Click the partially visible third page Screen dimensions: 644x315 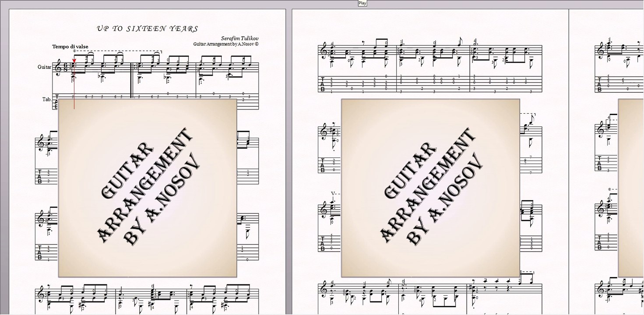click(606, 162)
